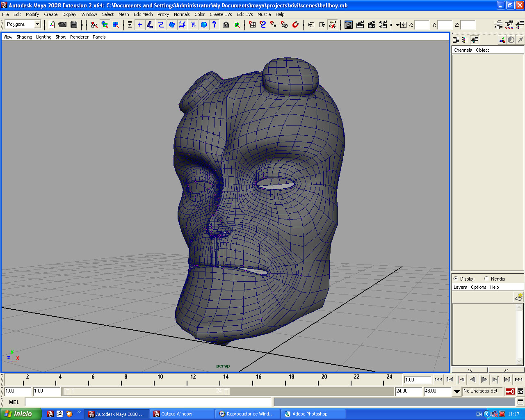Viewport: 525px width, 420px height.
Task: Click the Open Scene folder icon
Action: 62,25
